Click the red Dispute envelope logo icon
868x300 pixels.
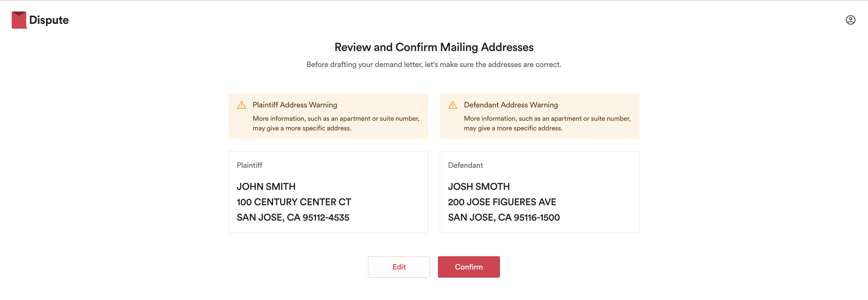click(19, 20)
